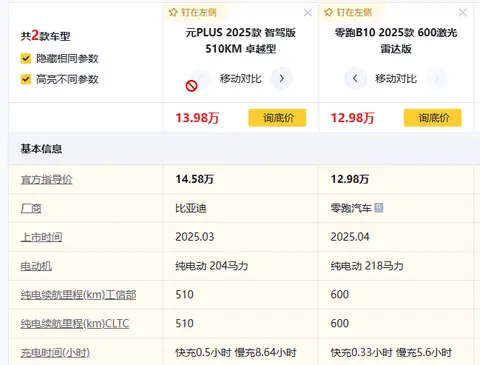Move 零跑B10 column left with arrow

click(x=355, y=79)
